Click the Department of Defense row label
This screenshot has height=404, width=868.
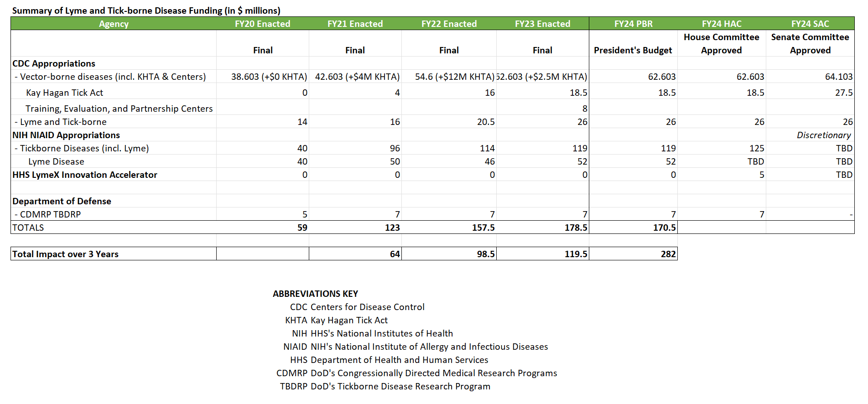click(62, 201)
